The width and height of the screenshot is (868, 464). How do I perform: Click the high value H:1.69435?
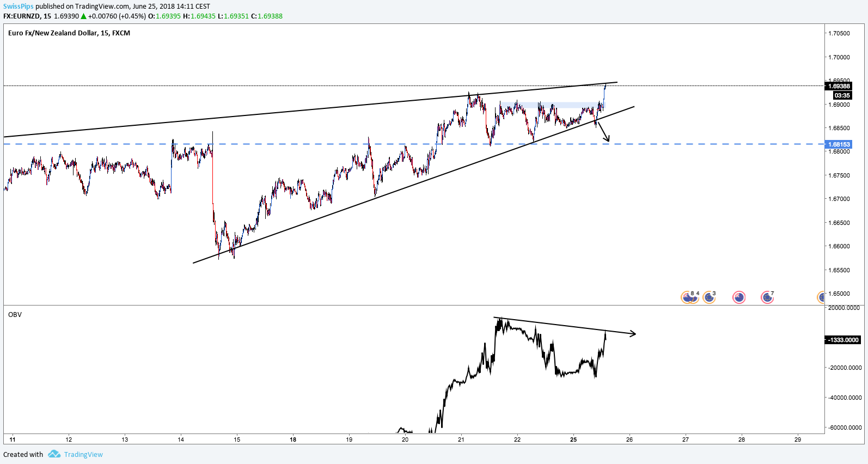pyautogui.click(x=199, y=16)
